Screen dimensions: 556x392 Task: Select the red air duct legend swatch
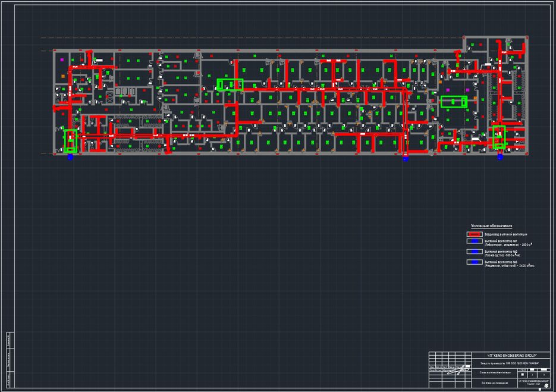pyautogui.click(x=474, y=235)
